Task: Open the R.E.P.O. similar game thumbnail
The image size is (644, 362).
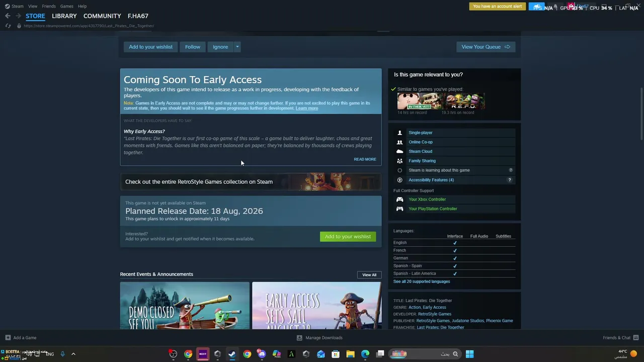Action: tap(463, 101)
